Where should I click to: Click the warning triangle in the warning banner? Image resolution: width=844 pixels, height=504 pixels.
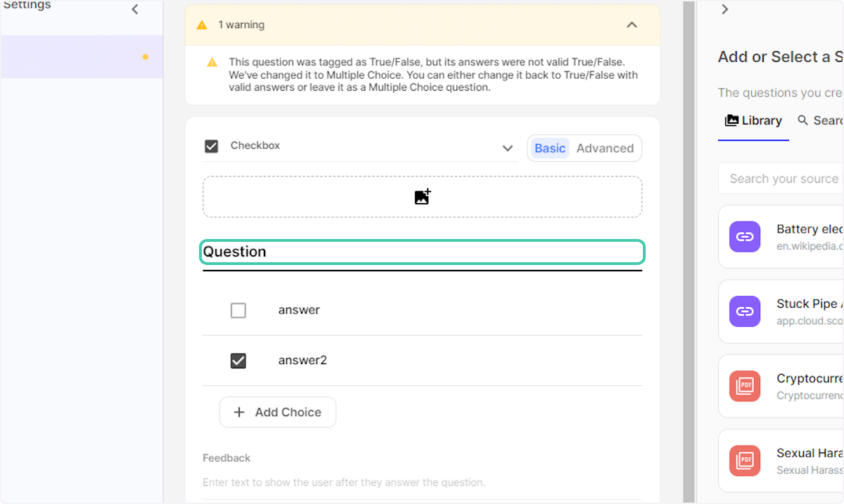202,24
